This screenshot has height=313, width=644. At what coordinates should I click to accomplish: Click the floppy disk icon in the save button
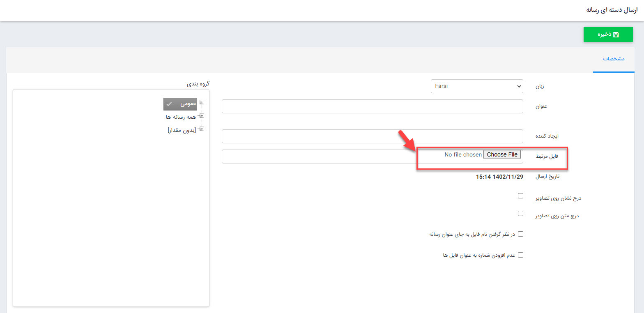coord(616,35)
